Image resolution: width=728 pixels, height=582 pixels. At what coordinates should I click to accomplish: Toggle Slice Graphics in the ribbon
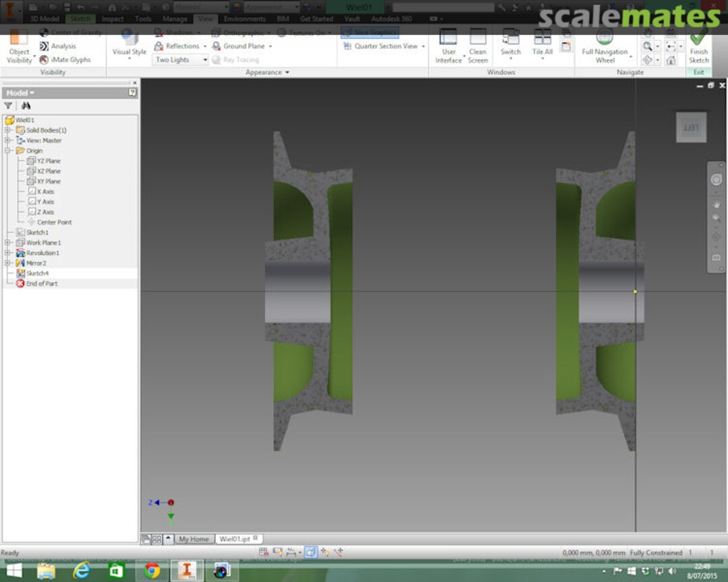click(x=369, y=32)
